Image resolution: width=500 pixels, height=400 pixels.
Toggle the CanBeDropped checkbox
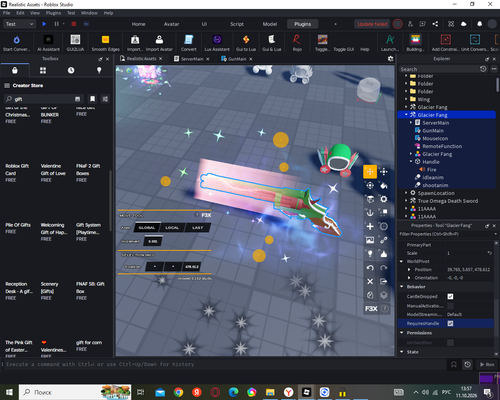click(450, 296)
